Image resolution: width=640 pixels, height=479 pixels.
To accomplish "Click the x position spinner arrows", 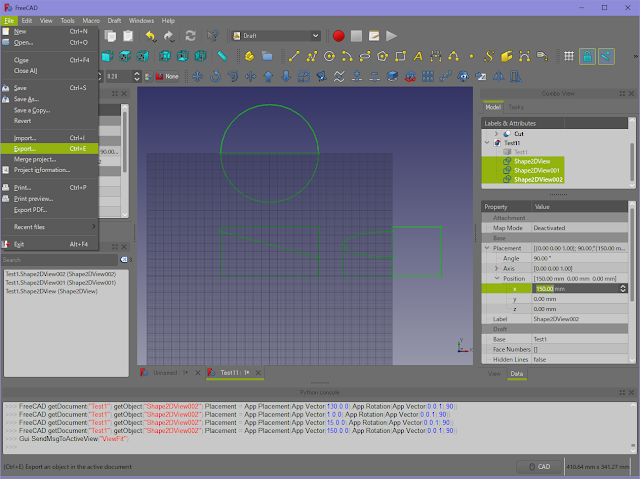I will (624, 288).
